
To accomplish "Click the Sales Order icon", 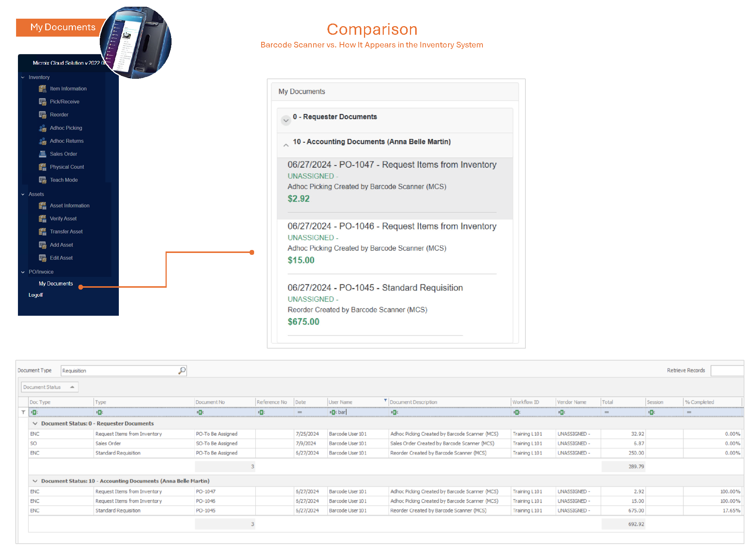I will tap(42, 154).
